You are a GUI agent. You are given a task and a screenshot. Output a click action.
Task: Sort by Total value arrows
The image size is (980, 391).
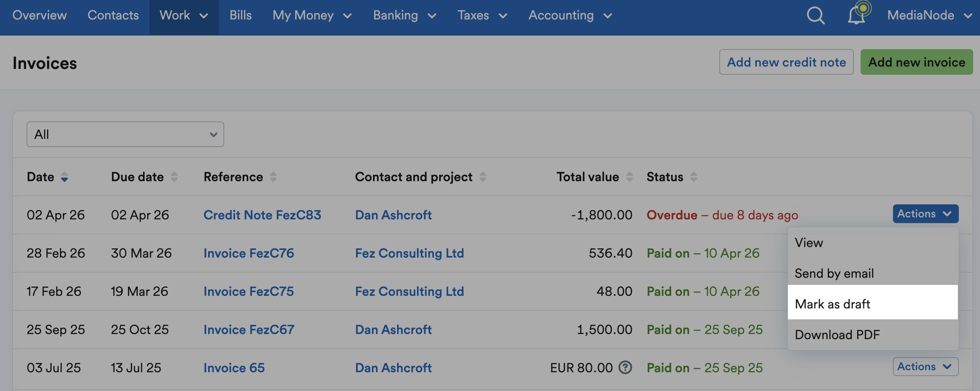tap(629, 177)
